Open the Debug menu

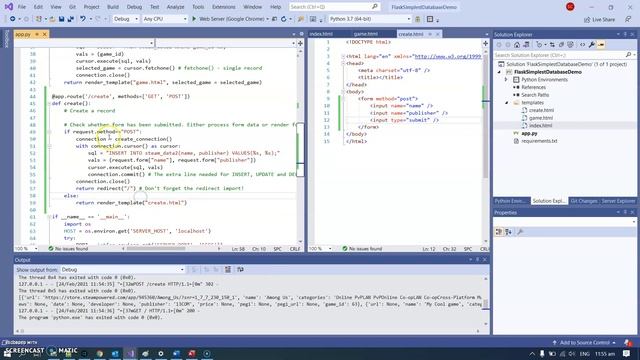134,7
